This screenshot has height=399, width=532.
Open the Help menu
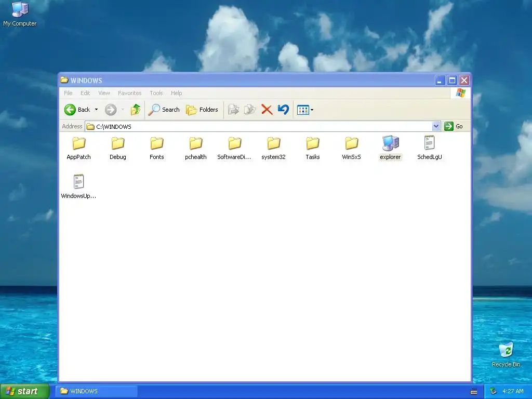[x=177, y=93]
